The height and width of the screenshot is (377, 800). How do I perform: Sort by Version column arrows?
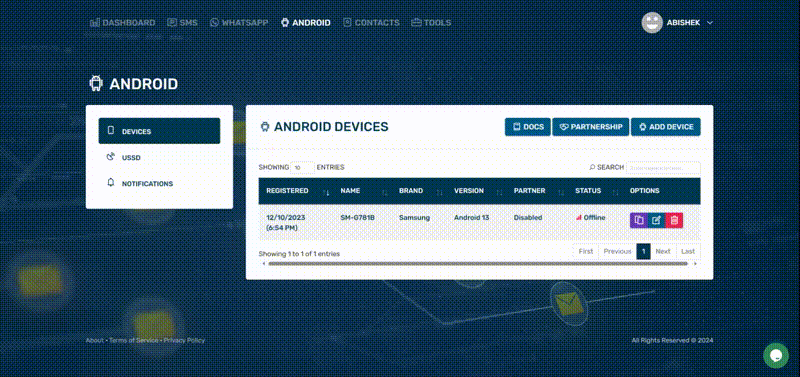tap(499, 192)
